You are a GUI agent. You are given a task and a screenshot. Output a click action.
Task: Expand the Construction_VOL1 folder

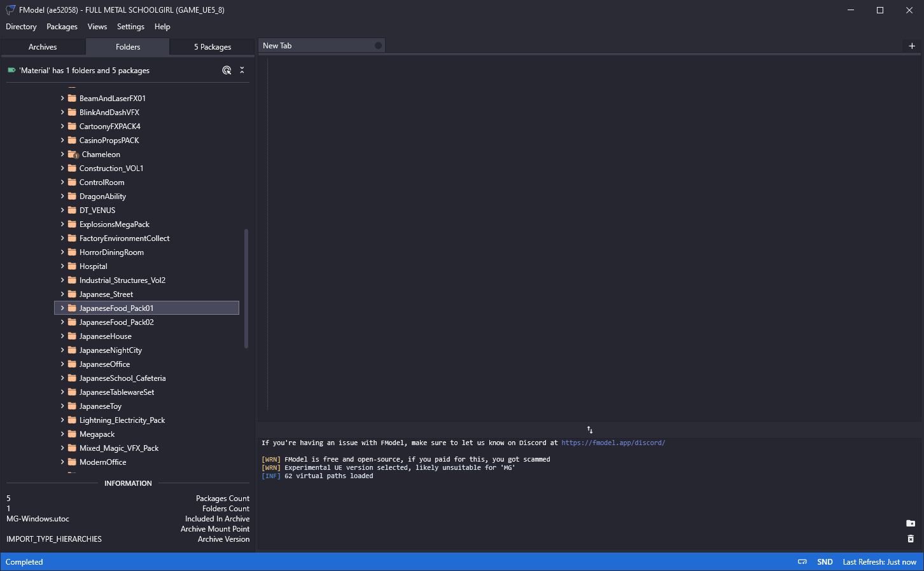point(62,169)
